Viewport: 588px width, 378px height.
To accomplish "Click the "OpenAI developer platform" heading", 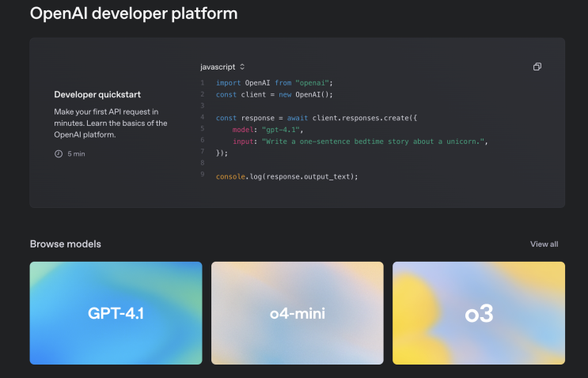I will point(134,14).
